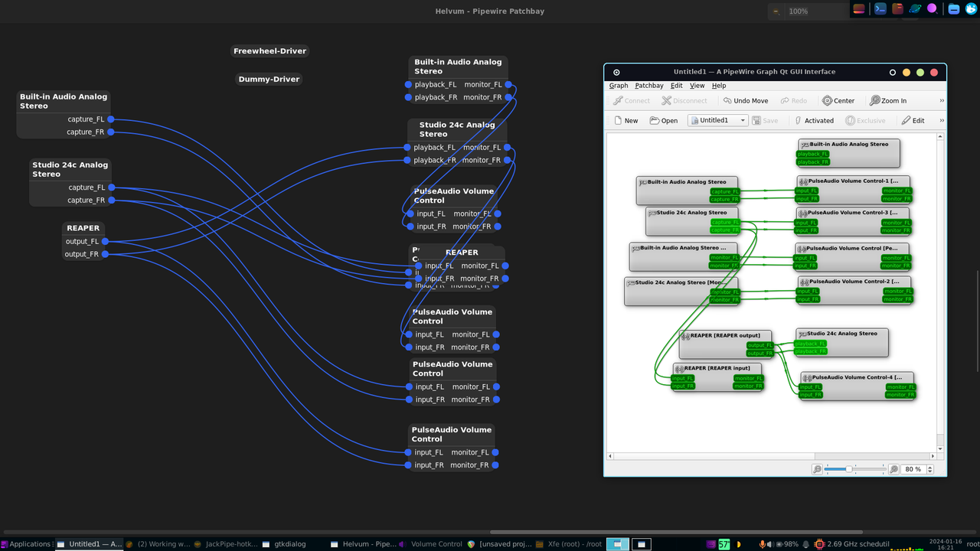980x551 pixels.
Task: Click the REAPER output_FL port in Helvum
Action: pos(104,241)
